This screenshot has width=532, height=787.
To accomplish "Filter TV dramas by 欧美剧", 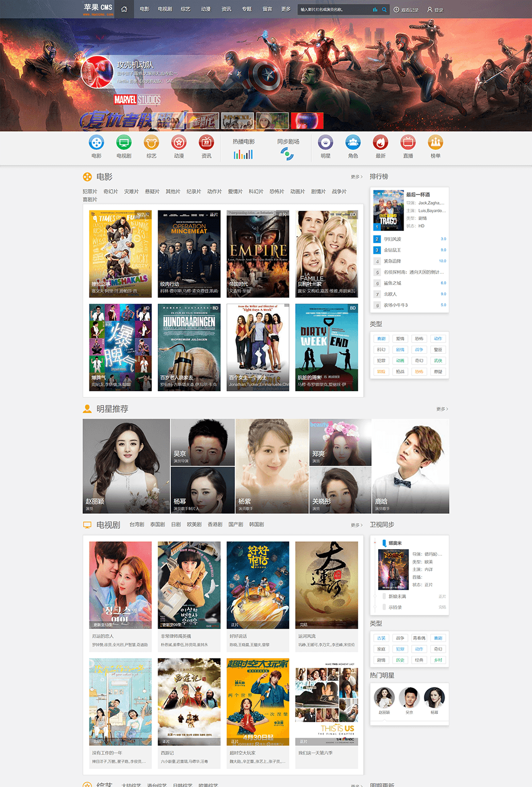I will pyautogui.click(x=194, y=524).
